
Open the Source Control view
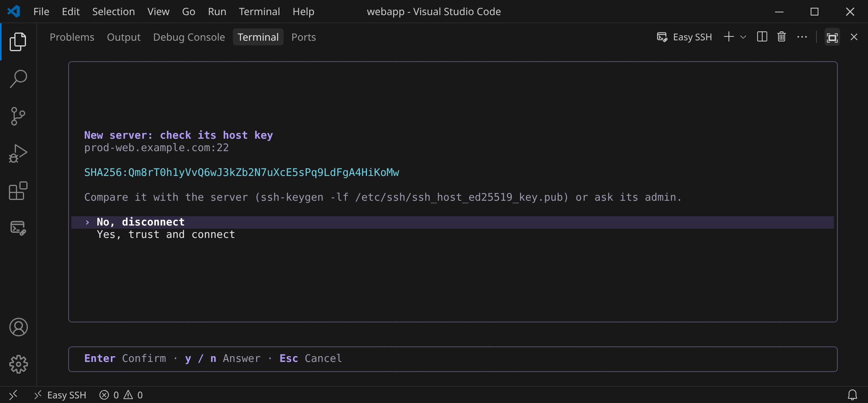click(18, 116)
